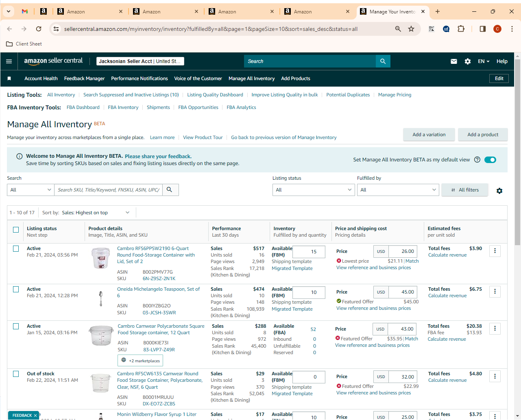The width and height of the screenshot is (521, 420).
Task: Click the Add a product button
Action: [483, 135]
